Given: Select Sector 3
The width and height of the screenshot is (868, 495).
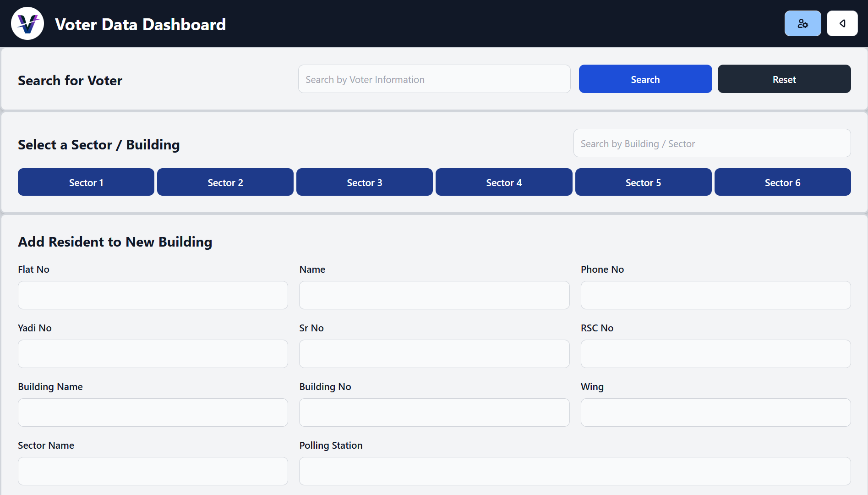Looking at the screenshot, I should point(364,182).
